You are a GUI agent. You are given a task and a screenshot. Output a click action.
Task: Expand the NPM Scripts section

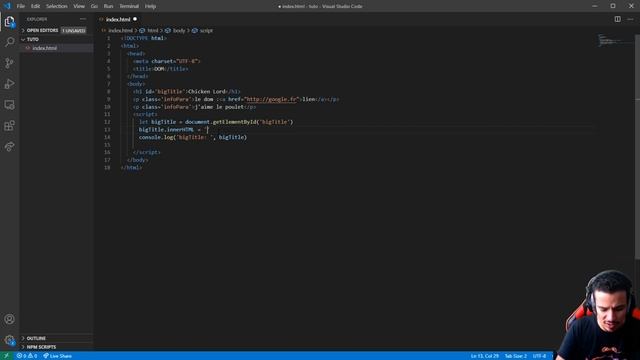(x=56, y=347)
